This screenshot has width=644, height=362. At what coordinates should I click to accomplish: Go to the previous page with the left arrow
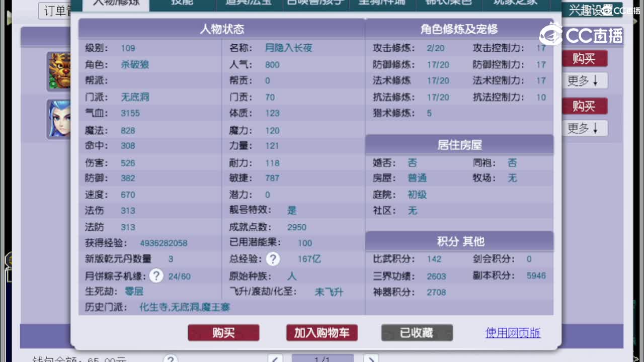275,359
